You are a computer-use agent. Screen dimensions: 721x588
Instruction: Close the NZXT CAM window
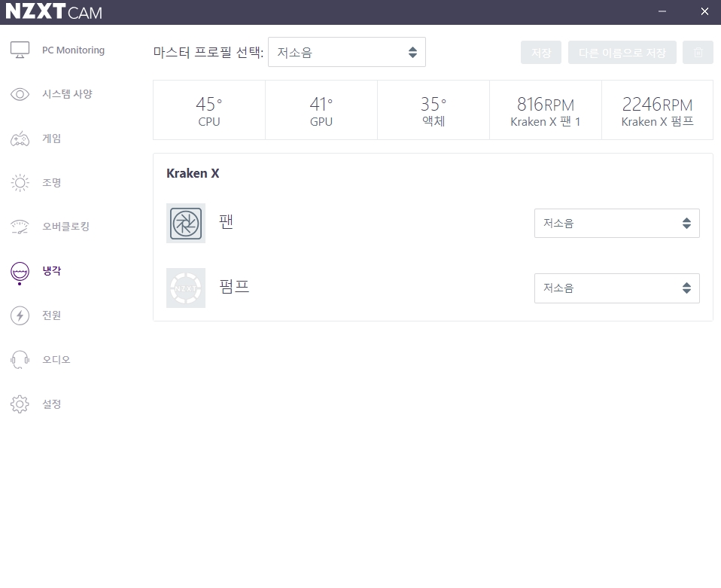click(x=704, y=11)
